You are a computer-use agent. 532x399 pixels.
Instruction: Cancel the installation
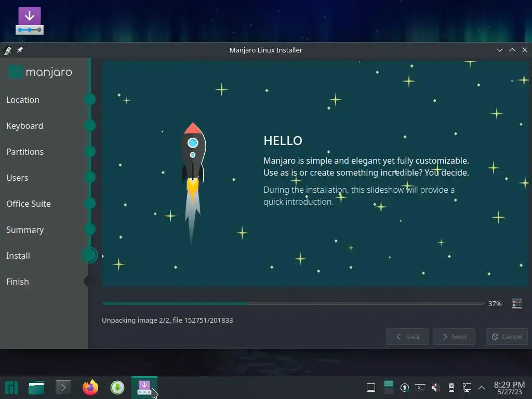click(507, 337)
